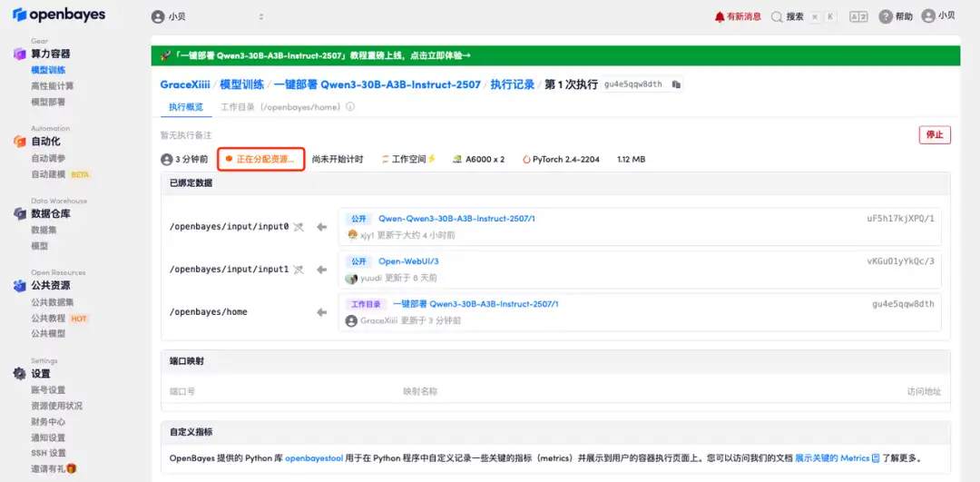Viewport: 980px width, 482px height.
Task: Open the 小贝 account switcher dropdown
Action: click(x=210, y=17)
